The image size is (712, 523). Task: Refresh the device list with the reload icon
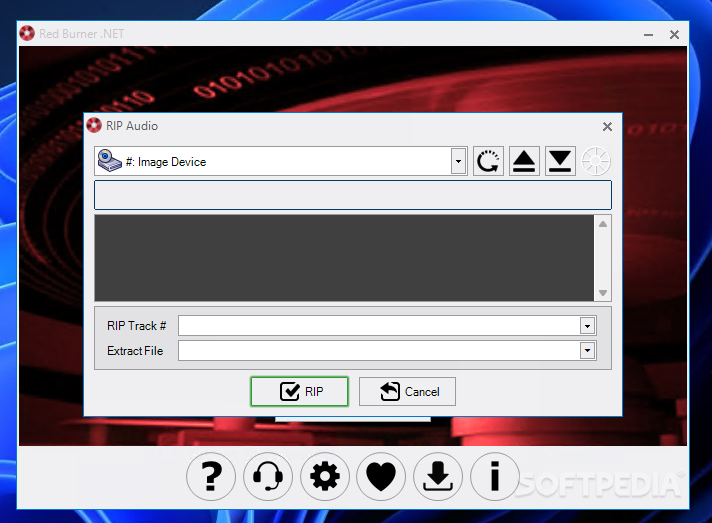(488, 161)
